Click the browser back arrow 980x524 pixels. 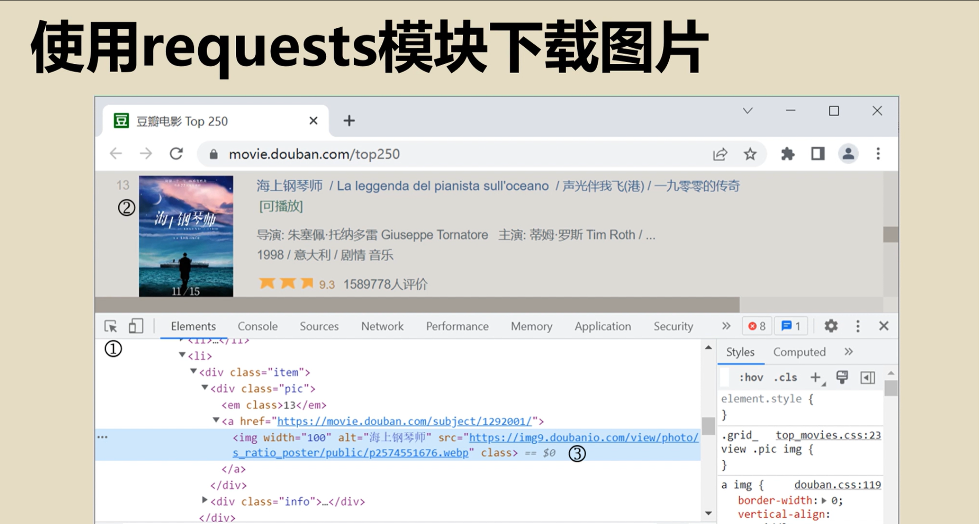(x=116, y=154)
